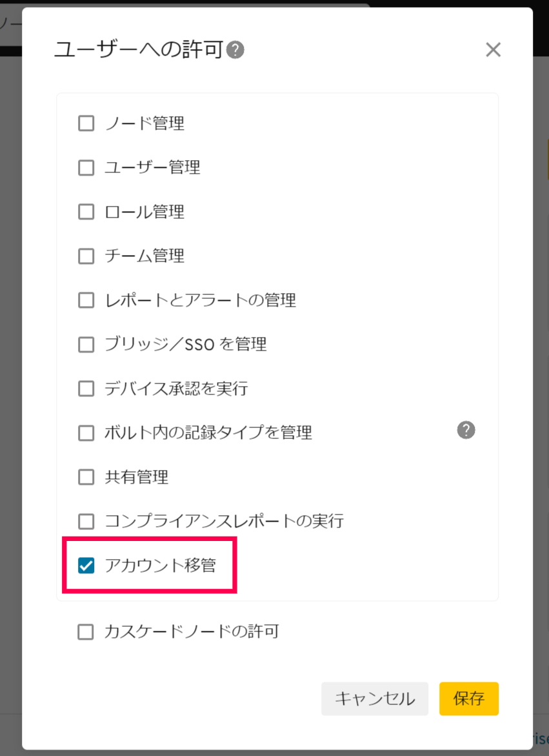
Task: Uncheck the アカウント移管 checkbox
Action: pyautogui.click(x=86, y=566)
